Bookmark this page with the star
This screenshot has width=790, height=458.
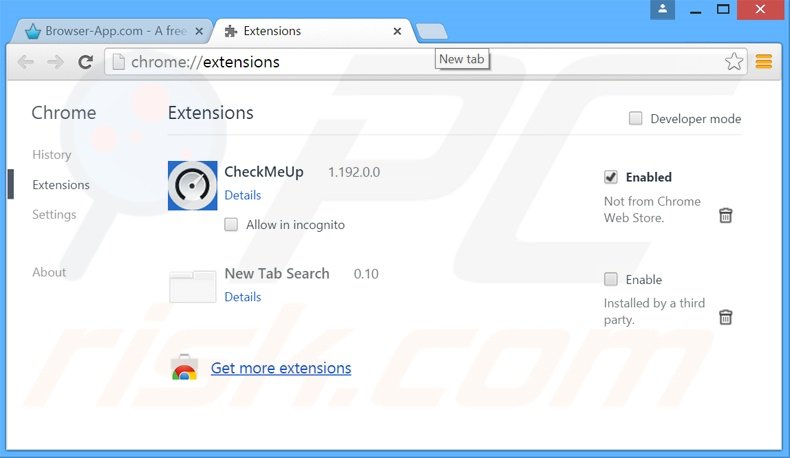[x=734, y=61]
